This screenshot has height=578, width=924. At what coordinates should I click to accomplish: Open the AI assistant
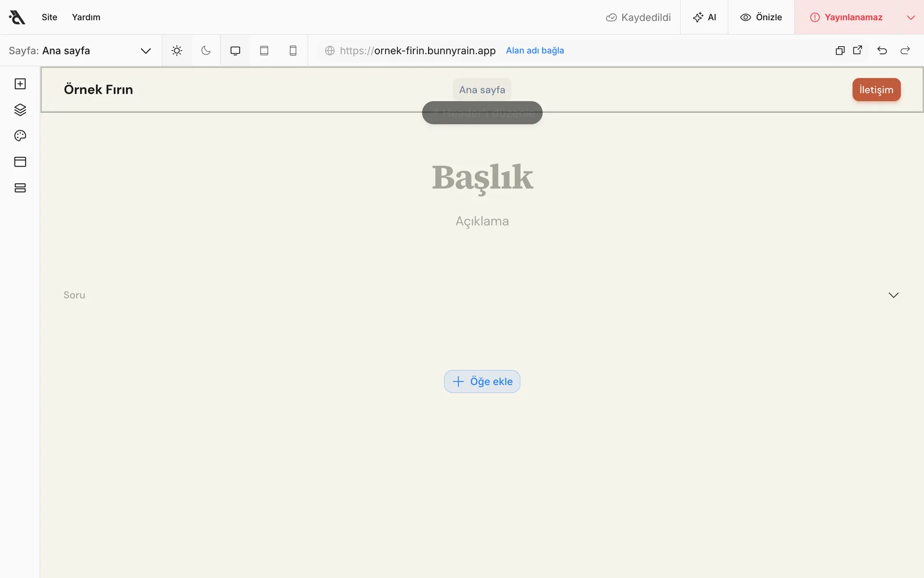click(x=704, y=17)
